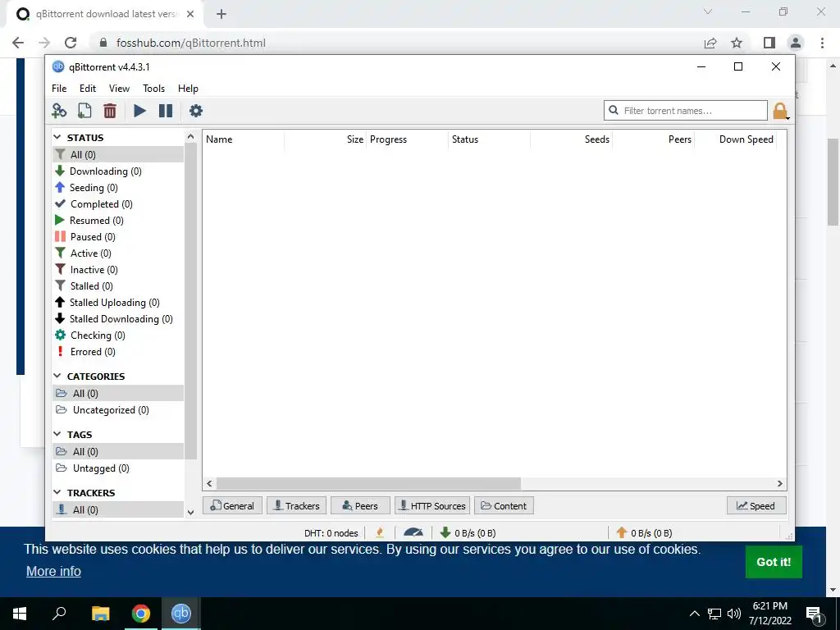The height and width of the screenshot is (630, 840).
Task: Select All (0) under TAGS
Action: point(118,452)
